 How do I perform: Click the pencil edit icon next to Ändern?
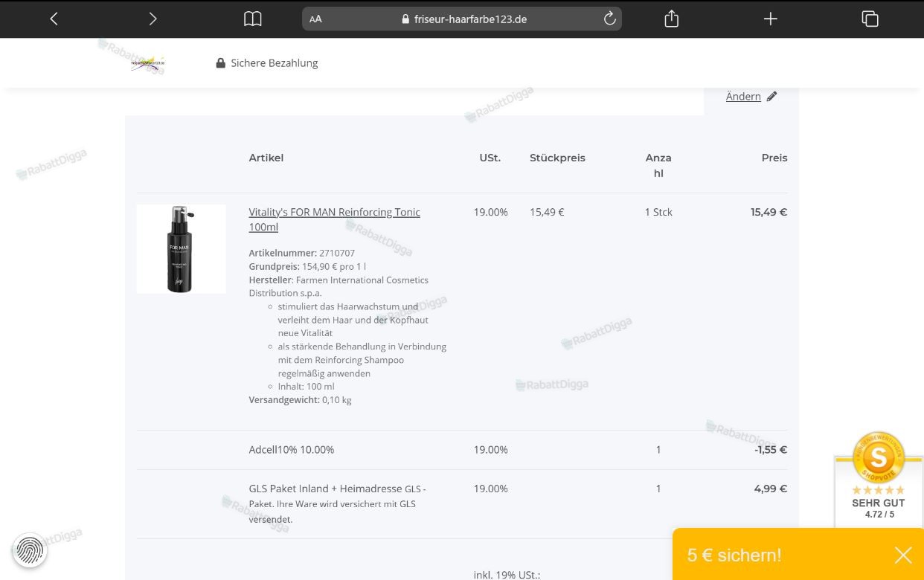tap(771, 97)
